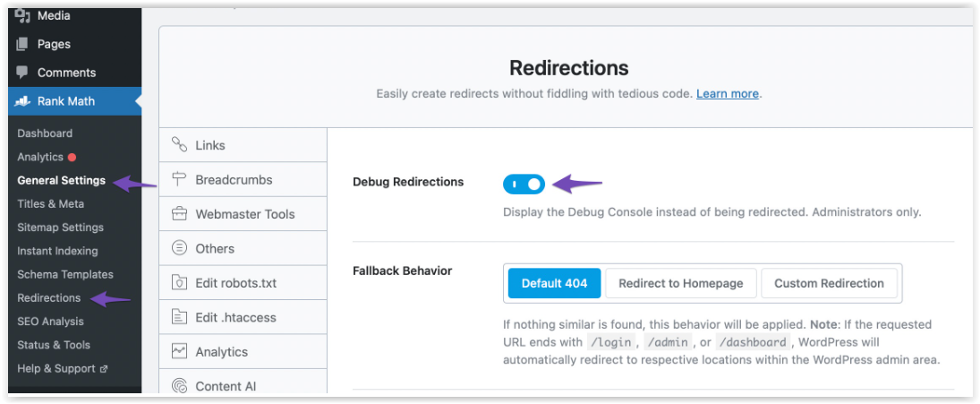Click the Links chain icon
This screenshot has height=404, width=980.
tap(179, 145)
